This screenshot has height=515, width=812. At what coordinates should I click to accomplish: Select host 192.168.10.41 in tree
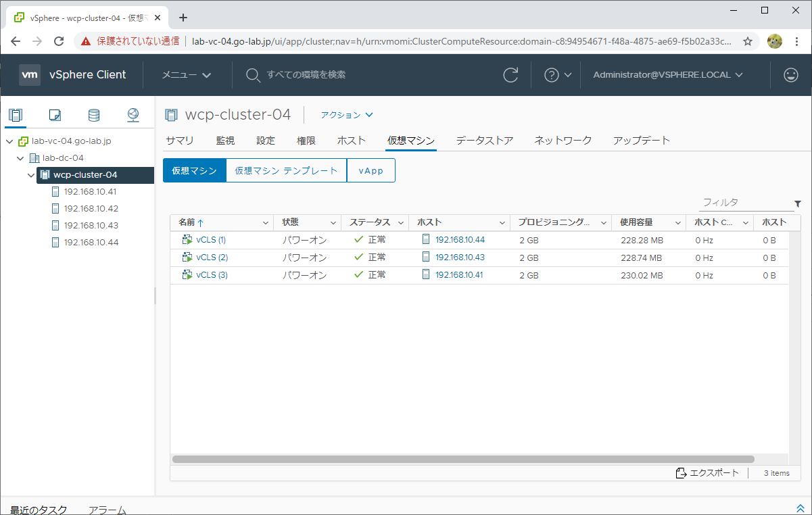(x=91, y=192)
